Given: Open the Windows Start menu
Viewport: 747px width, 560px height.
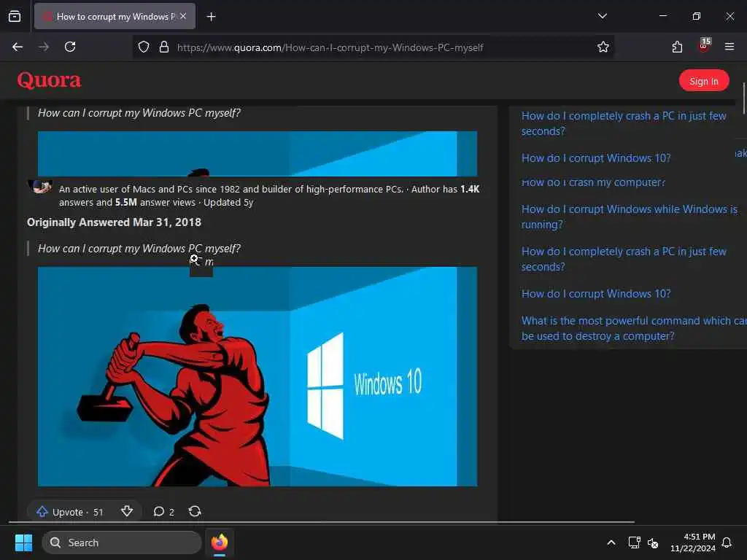Looking at the screenshot, I should pyautogui.click(x=23, y=542).
